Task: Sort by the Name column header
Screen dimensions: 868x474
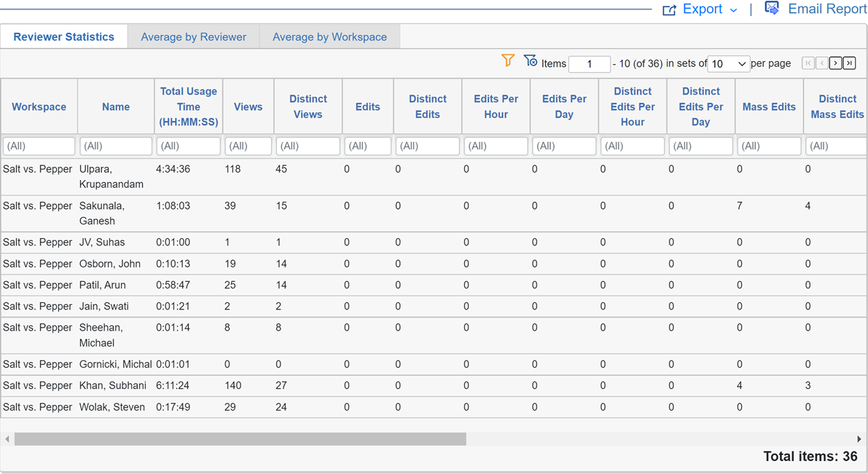Action: (x=116, y=107)
